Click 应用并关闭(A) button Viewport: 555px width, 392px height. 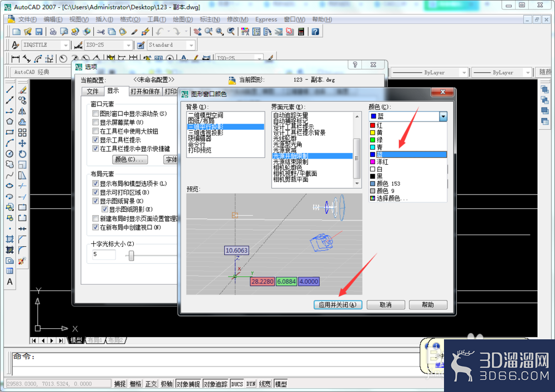[337, 305]
